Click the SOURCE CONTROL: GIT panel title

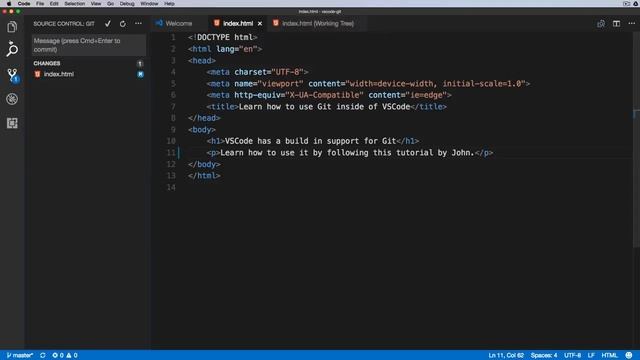(x=64, y=24)
